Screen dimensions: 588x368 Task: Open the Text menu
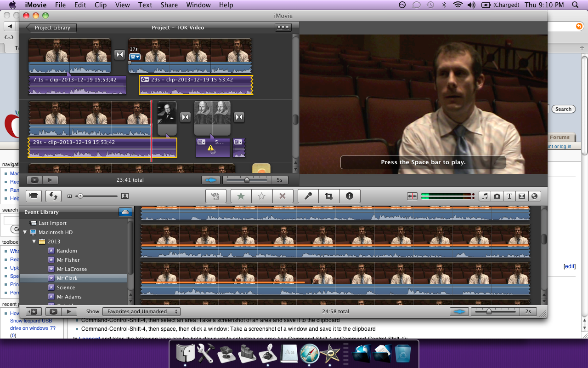[145, 5]
